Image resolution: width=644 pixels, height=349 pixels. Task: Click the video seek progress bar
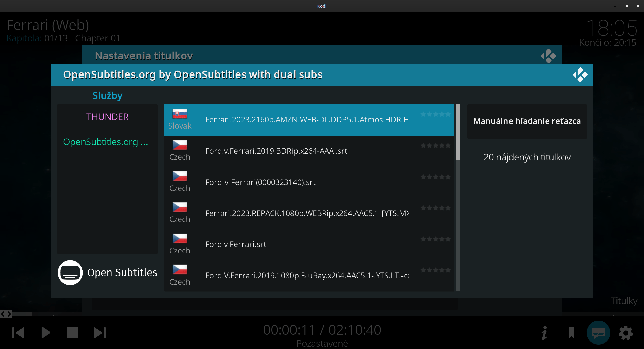pyautogui.click(x=322, y=314)
